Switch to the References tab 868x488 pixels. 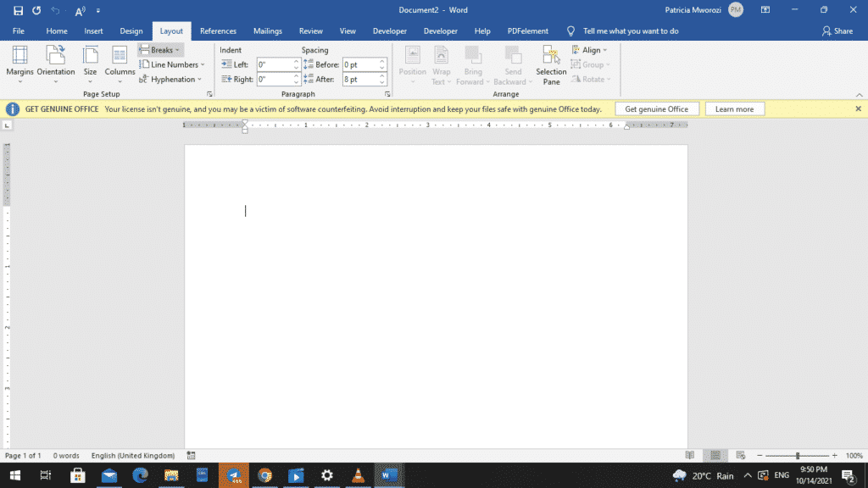click(218, 31)
